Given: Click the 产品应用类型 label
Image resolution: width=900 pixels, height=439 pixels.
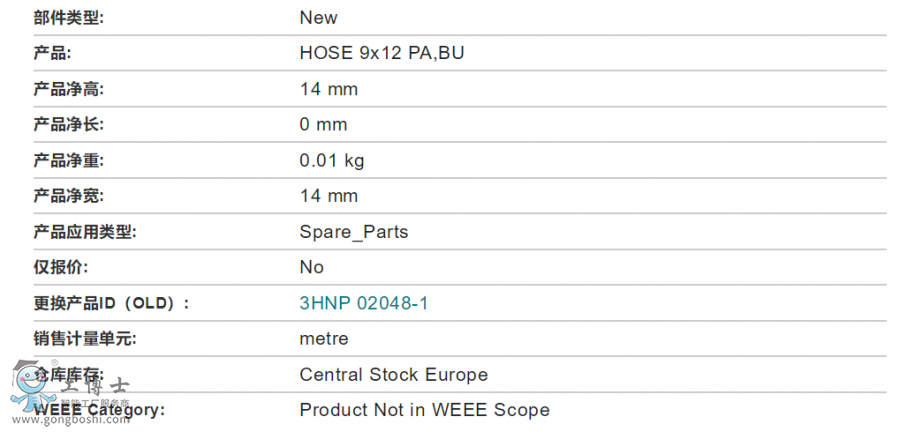Looking at the screenshot, I should click(84, 232).
